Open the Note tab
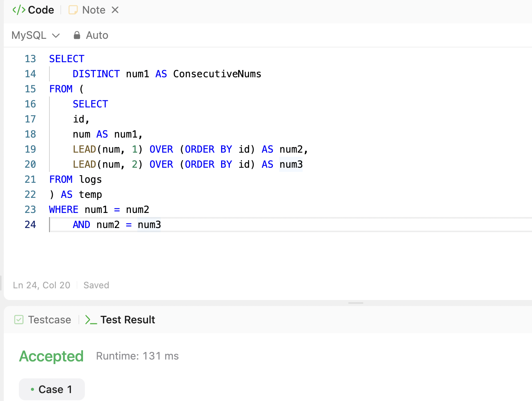The image size is (532, 401). click(x=87, y=10)
